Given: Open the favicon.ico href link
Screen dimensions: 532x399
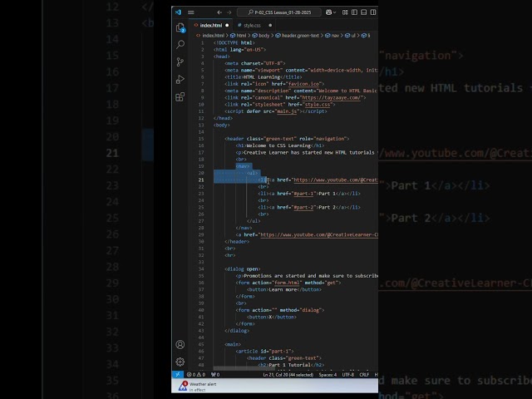Looking at the screenshot, I should pos(305,84).
